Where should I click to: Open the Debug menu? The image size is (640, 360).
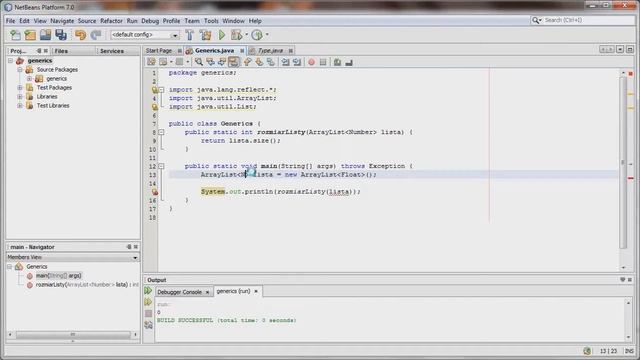point(150,21)
